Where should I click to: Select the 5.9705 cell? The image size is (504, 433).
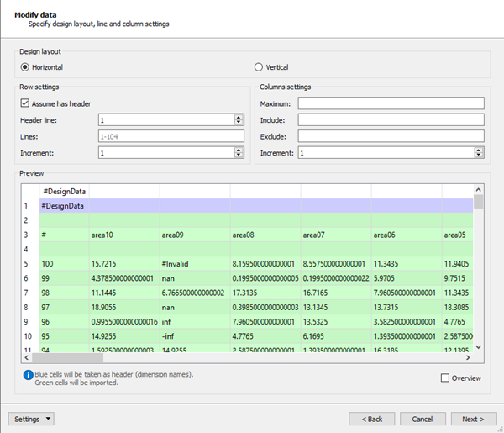pyautogui.click(x=407, y=278)
